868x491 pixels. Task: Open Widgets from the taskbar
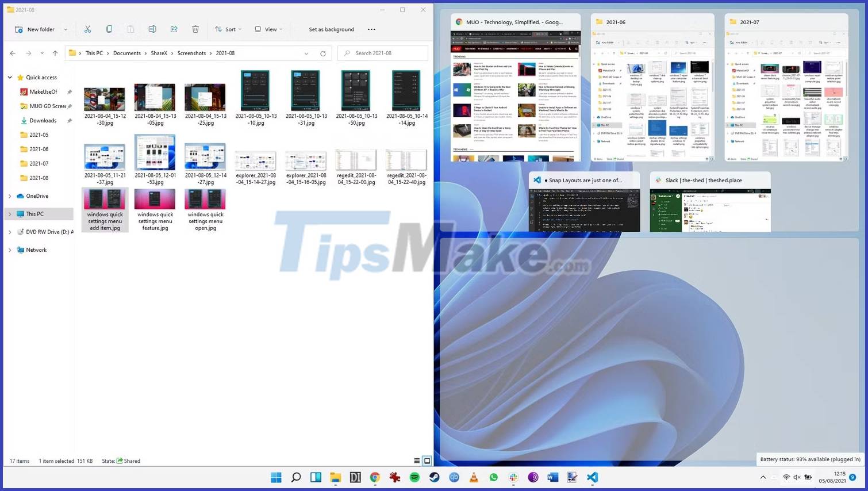point(316,477)
